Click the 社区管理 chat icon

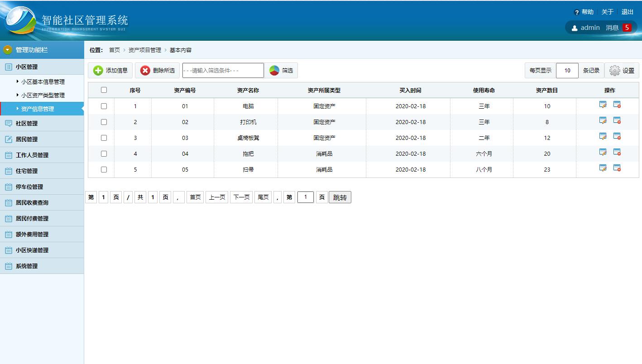coord(8,123)
